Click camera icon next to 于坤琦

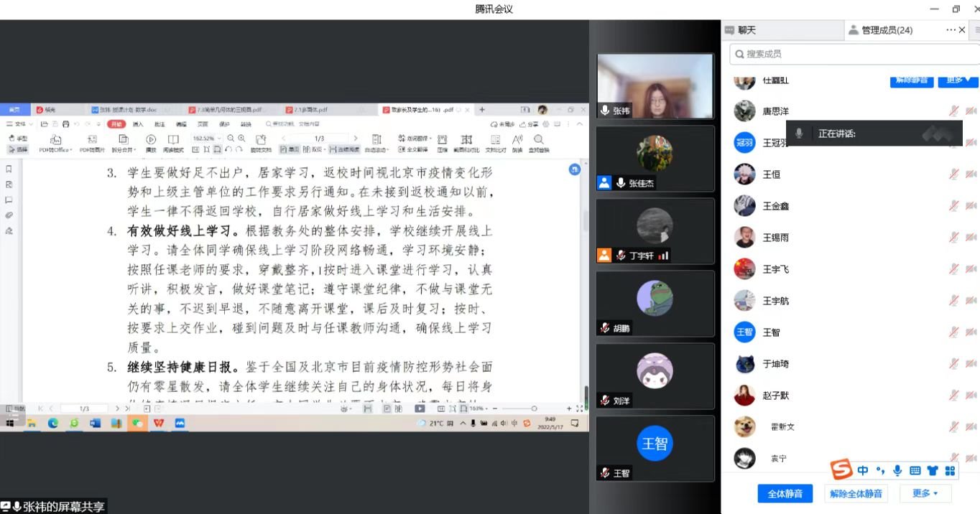click(x=971, y=364)
